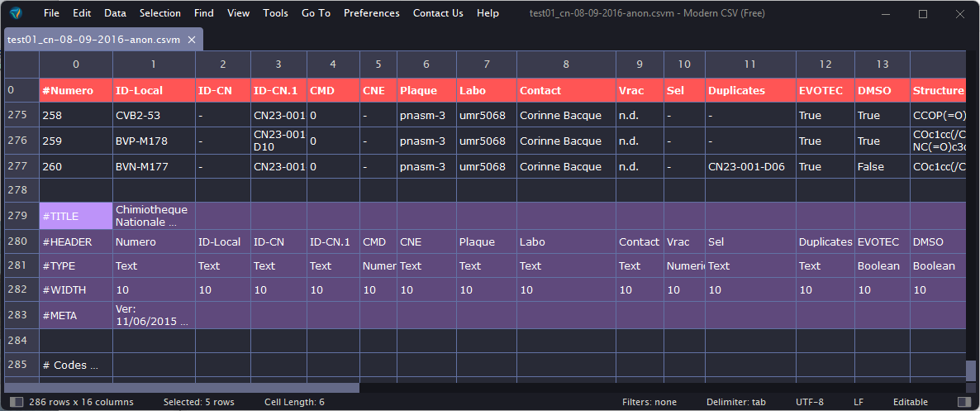Click the #WIDTH cell
This screenshot has height=411, width=980.
tap(76, 290)
